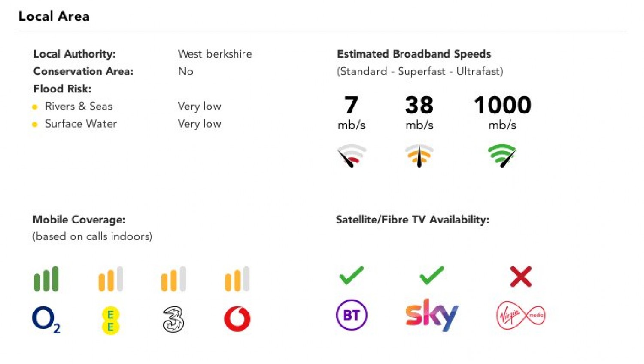Click the Local Area section heading
Screen dimensions: 644x364
click(x=54, y=16)
